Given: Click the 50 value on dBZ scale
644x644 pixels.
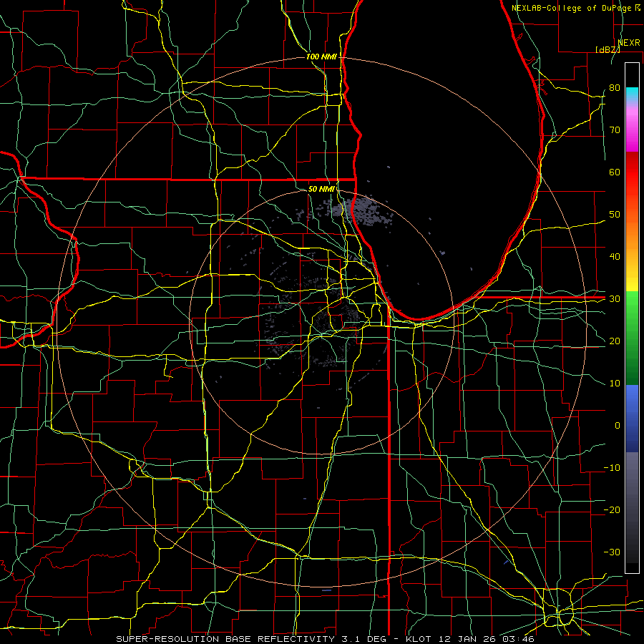Looking at the screenshot, I should click(615, 215).
